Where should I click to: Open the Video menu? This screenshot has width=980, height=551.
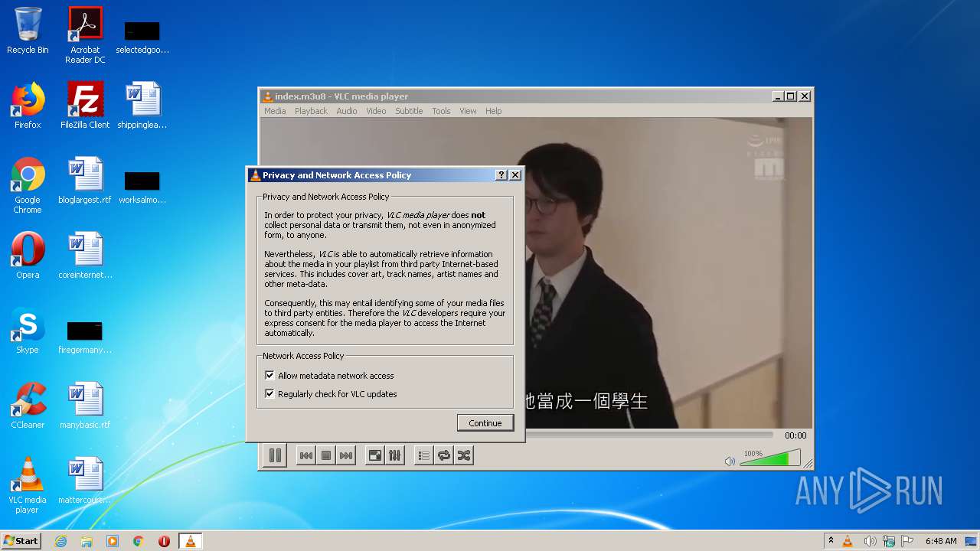click(376, 111)
